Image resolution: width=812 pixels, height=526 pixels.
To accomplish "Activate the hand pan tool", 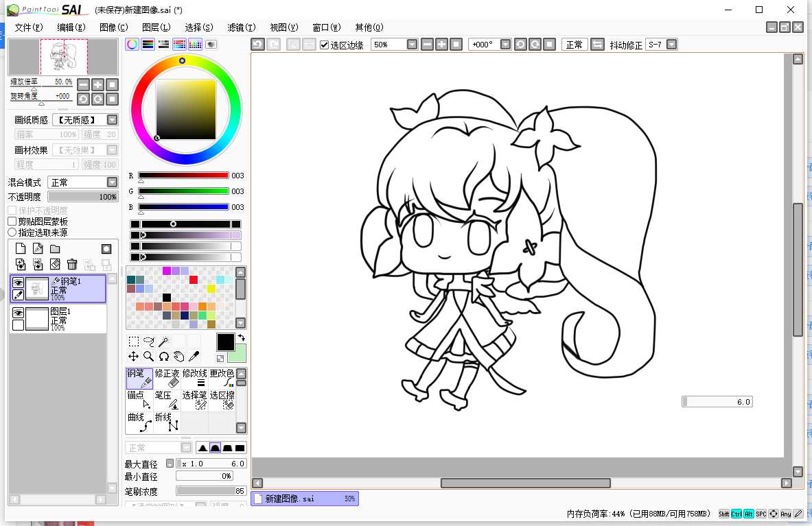I will tap(178, 357).
